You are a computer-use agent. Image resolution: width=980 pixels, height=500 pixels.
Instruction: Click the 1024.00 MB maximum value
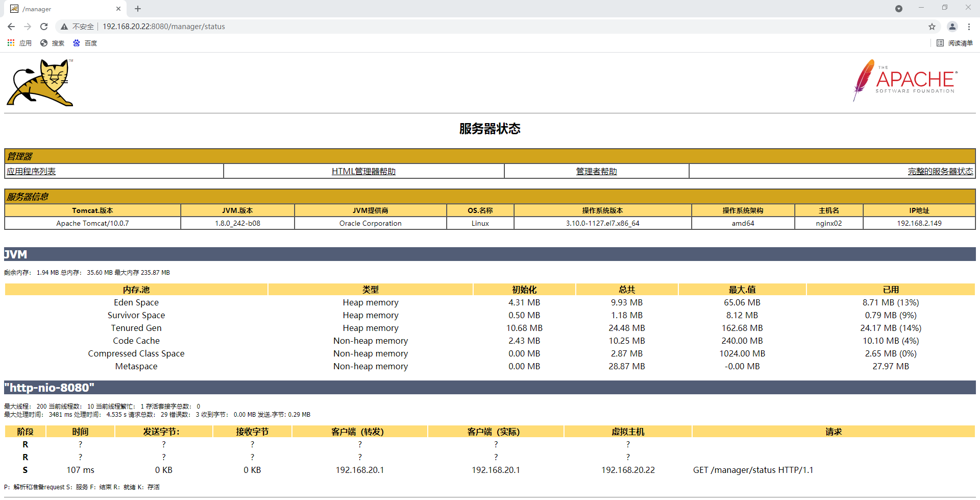point(742,353)
